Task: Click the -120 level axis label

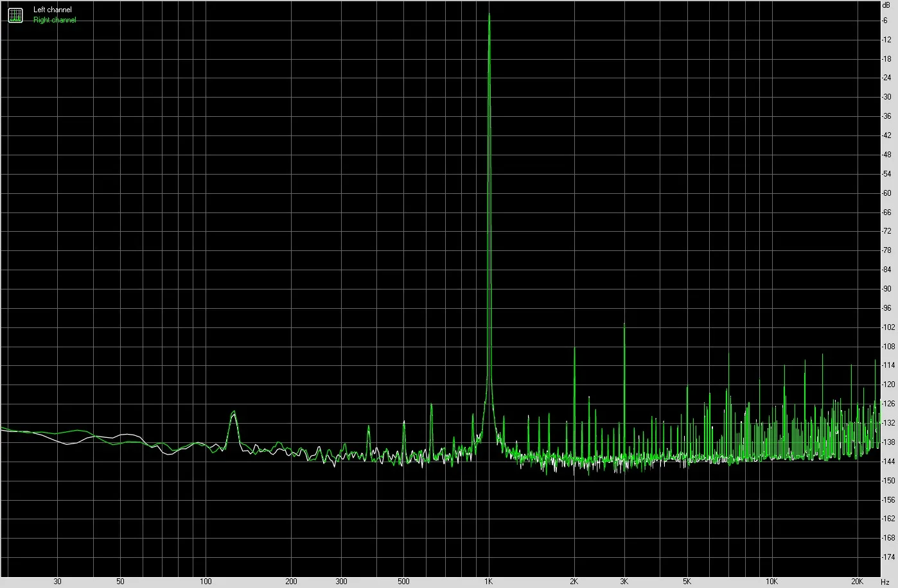Action: 889,385
